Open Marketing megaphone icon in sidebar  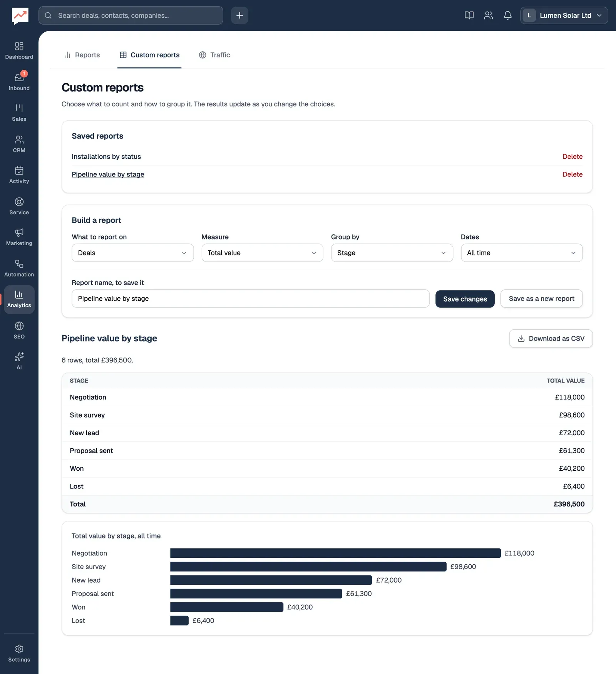[x=19, y=237]
